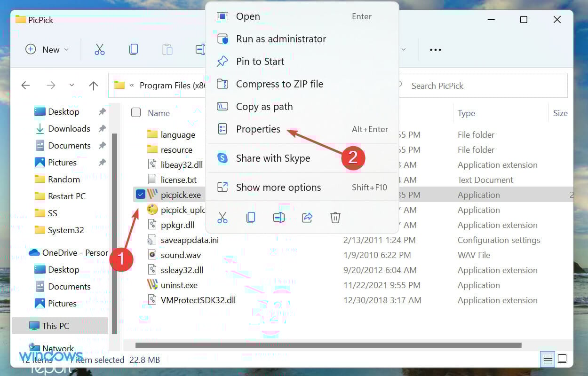The image size is (588, 376).
Task: Select Network in the navigation pane
Action: (x=58, y=349)
